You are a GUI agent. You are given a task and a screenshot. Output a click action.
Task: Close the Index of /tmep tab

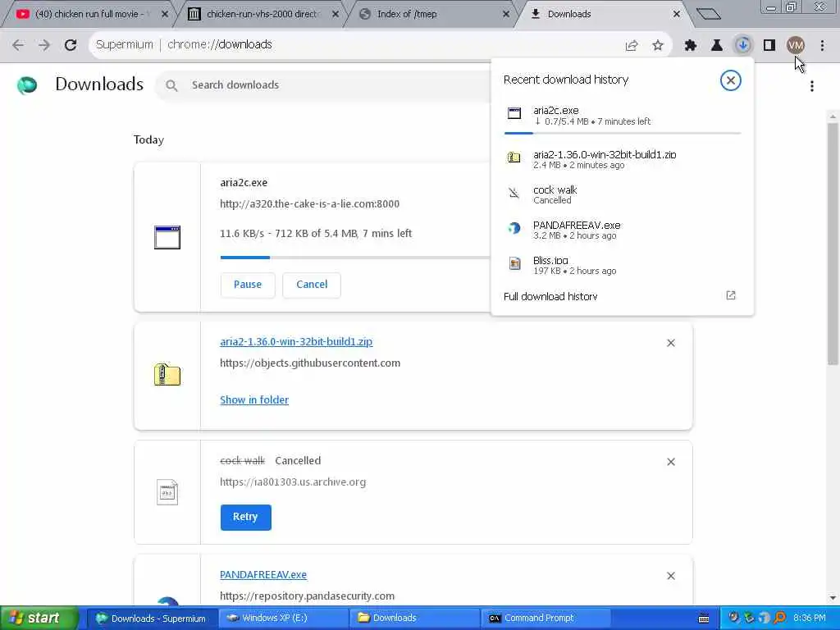click(505, 14)
